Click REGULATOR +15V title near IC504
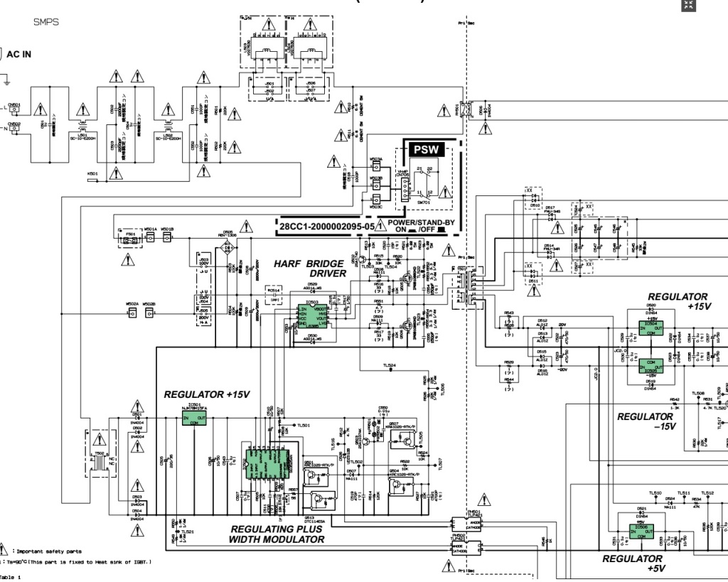 (678, 301)
